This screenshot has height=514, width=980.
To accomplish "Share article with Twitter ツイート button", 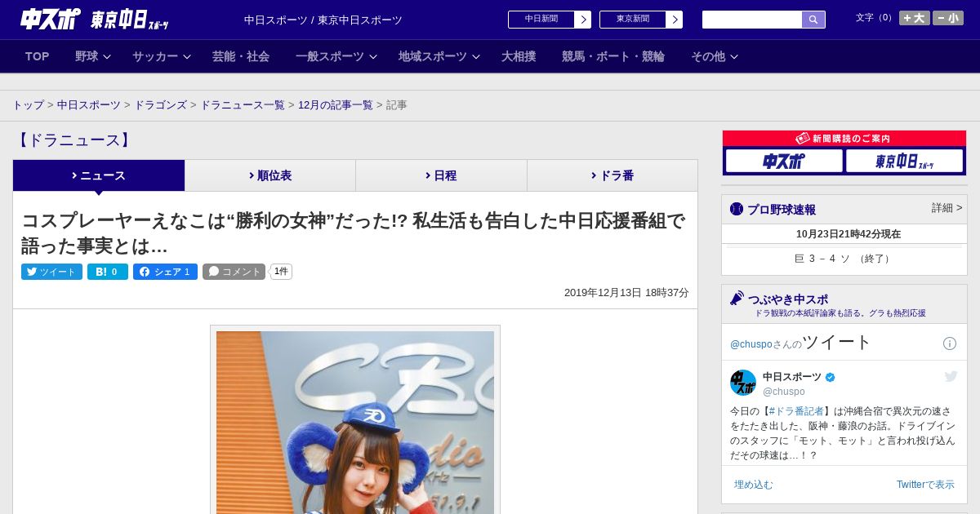I will tap(51, 272).
